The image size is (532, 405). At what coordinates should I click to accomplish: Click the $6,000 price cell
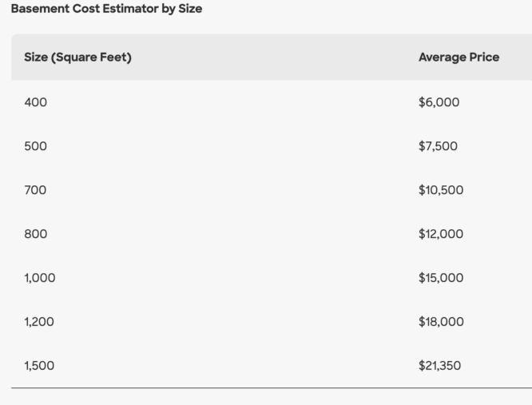click(439, 102)
